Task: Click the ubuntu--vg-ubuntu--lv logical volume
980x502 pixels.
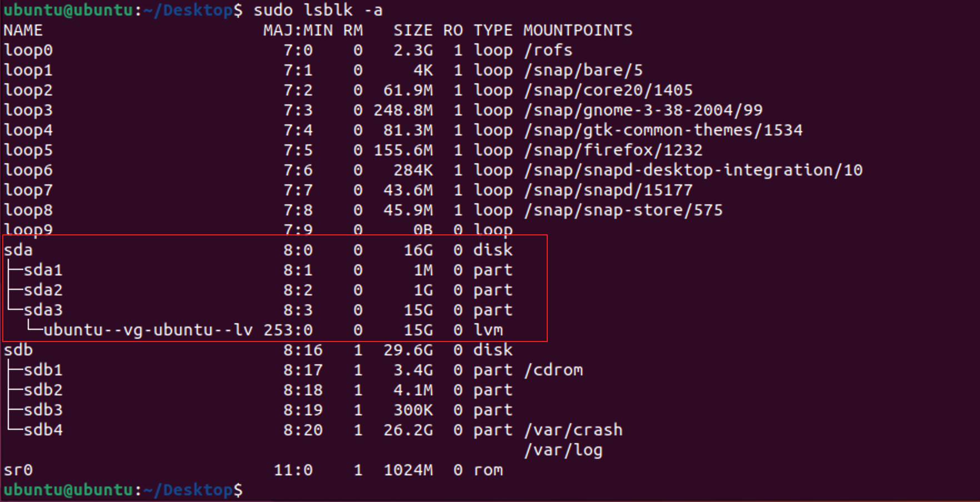Action: [x=148, y=330]
